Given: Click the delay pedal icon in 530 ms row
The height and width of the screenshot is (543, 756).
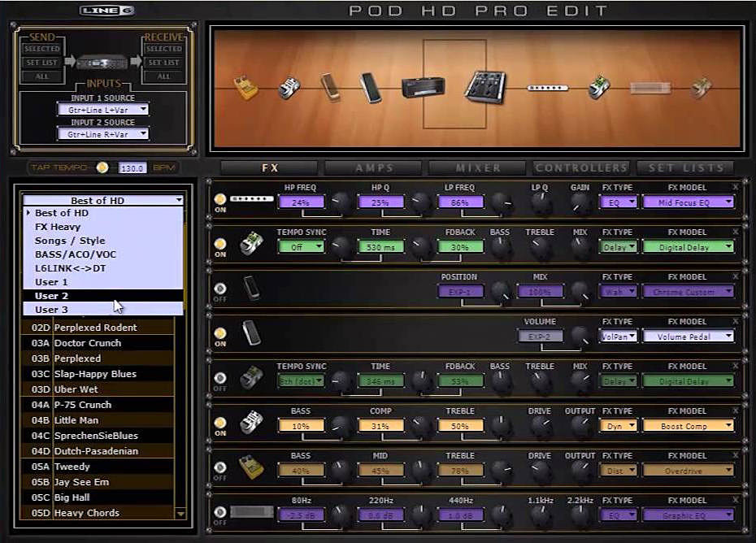Looking at the screenshot, I should [251, 244].
